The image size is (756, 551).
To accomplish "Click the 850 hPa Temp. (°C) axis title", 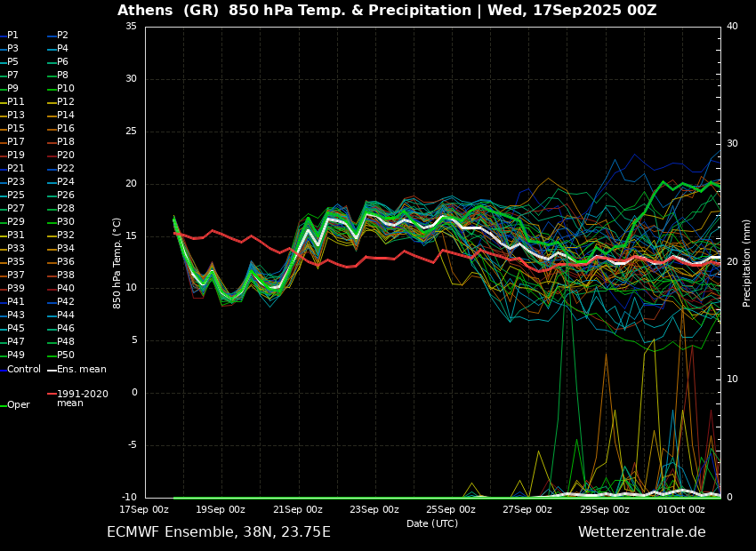I will pos(117,263).
